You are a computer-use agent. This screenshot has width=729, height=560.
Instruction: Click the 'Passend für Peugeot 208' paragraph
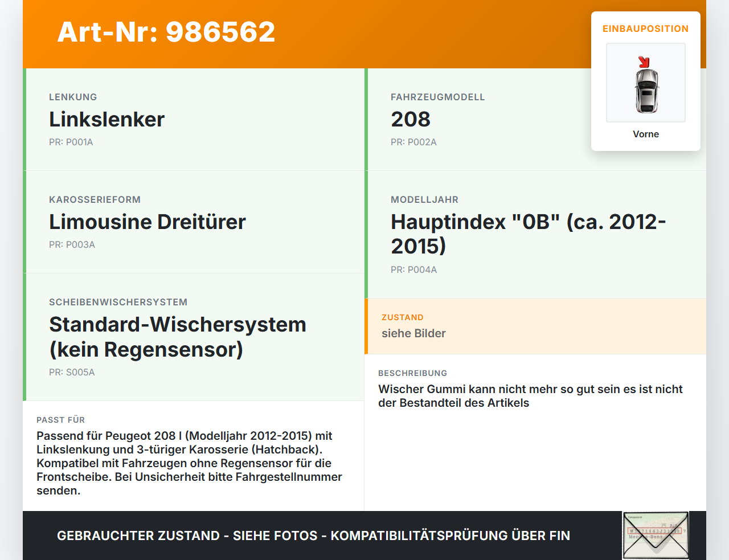(x=189, y=463)
